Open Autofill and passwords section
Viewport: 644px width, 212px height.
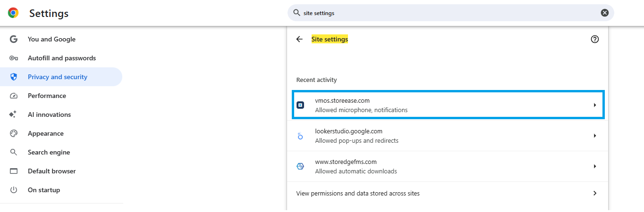coord(61,58)
